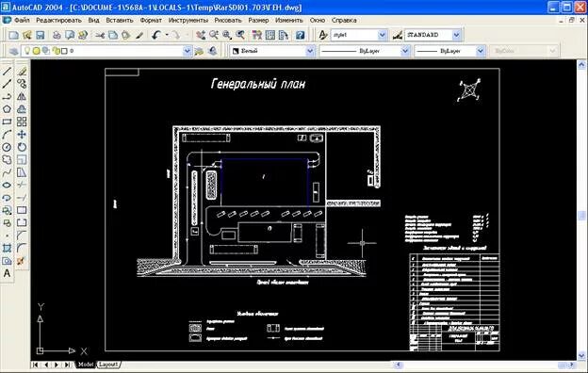Expand the ByLayer linetype dropdown
This screenshot has height=373, width=588.
click(x=405, y=51)
